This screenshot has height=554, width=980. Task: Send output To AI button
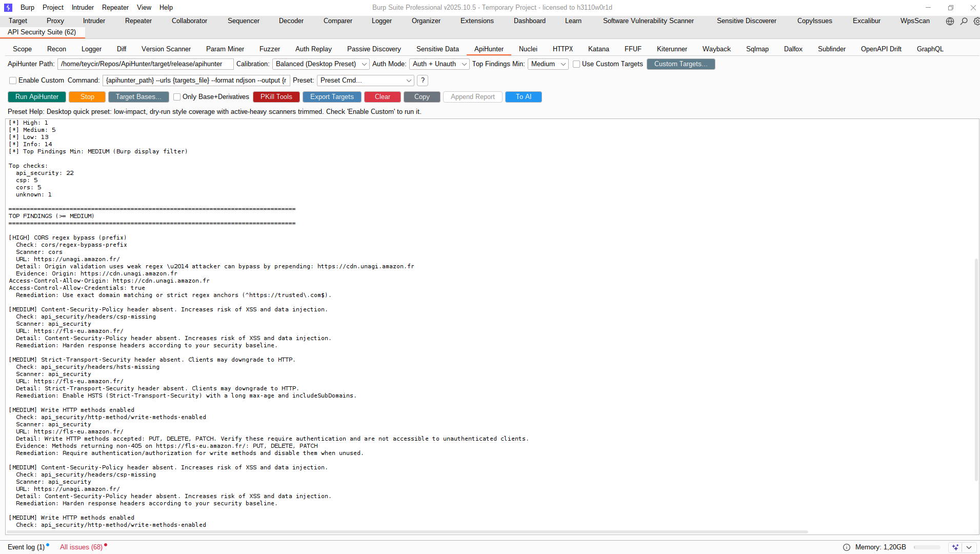(x=524, y=97)
